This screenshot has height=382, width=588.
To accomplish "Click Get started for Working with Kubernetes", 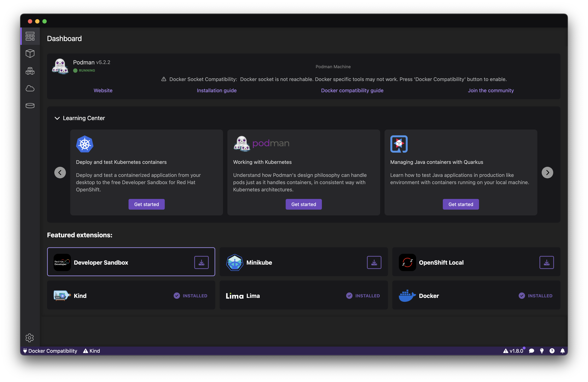I will point(303,204).
